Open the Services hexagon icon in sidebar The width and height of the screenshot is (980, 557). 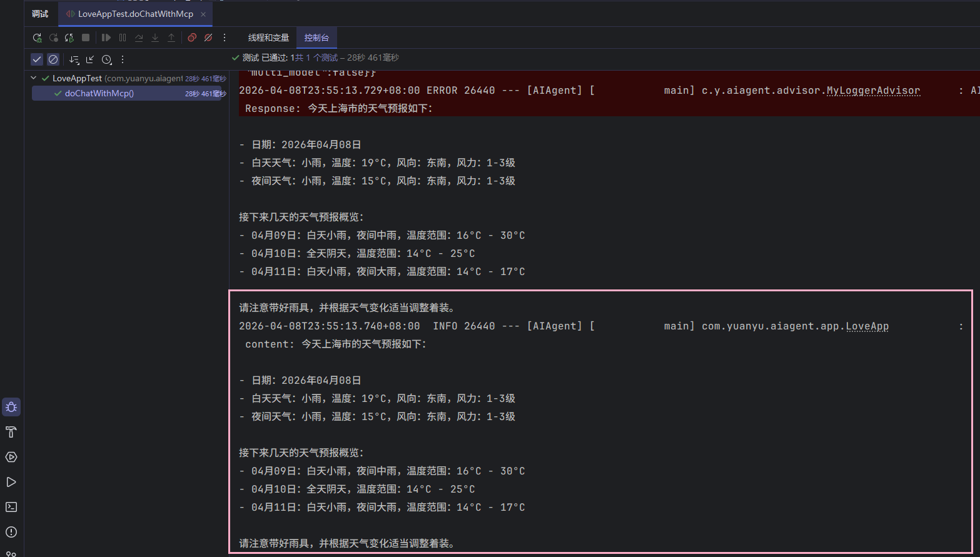point(11,457)
